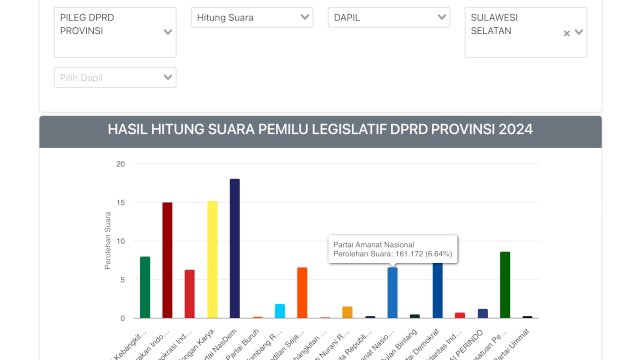The width and height of the screenshot is (640, 360).
Task: Click the Perolehan Suara axis label
Action: tap(108, 240)
